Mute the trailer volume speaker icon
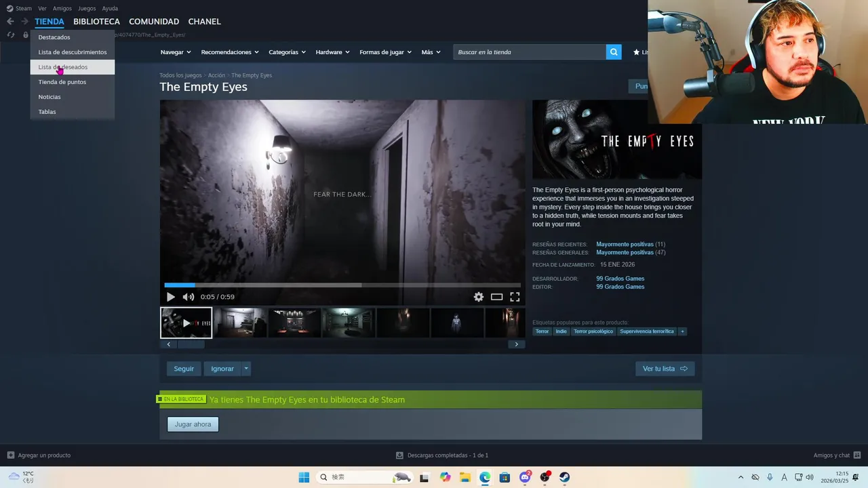The width and height of the screenshot is (868, 488). 188,297
